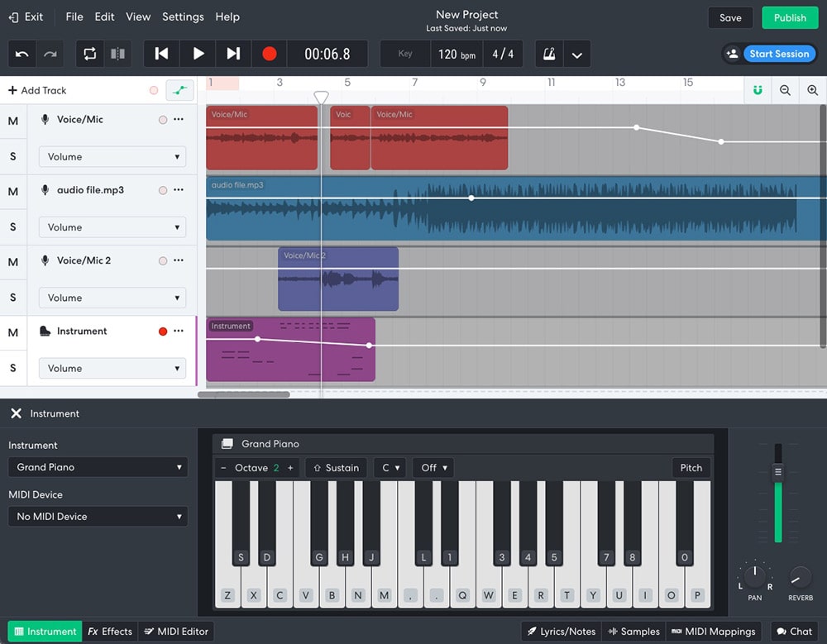The height and width of the screenshot is (644, 827).
Task: Open the MIDI Device dropdown
Action: 98,517
